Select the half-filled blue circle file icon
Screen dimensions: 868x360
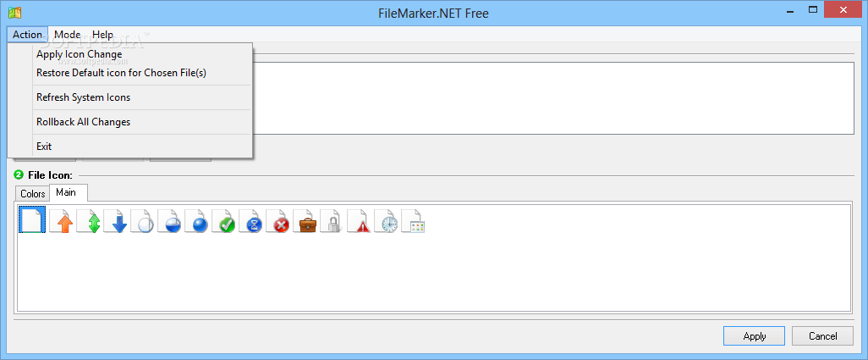(170, 220)
